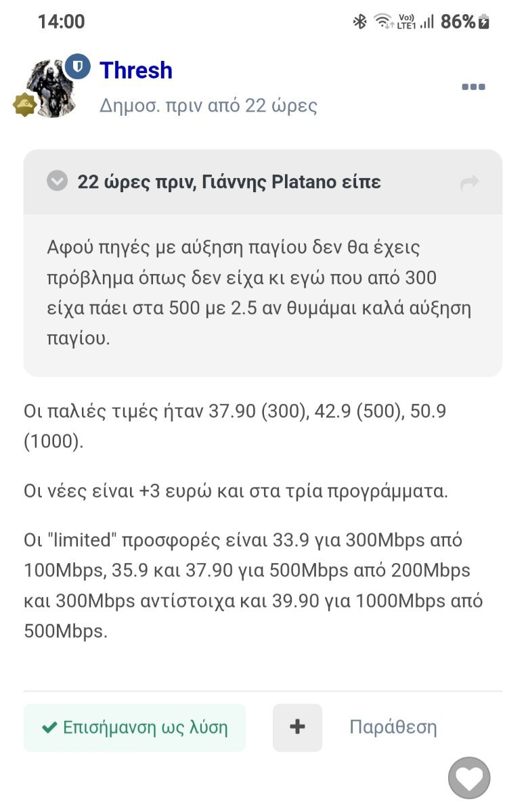
Task: Click the quote header "22 ώρες πριν, Γιάννης Platano είπε"
Action: pos(229,182)
